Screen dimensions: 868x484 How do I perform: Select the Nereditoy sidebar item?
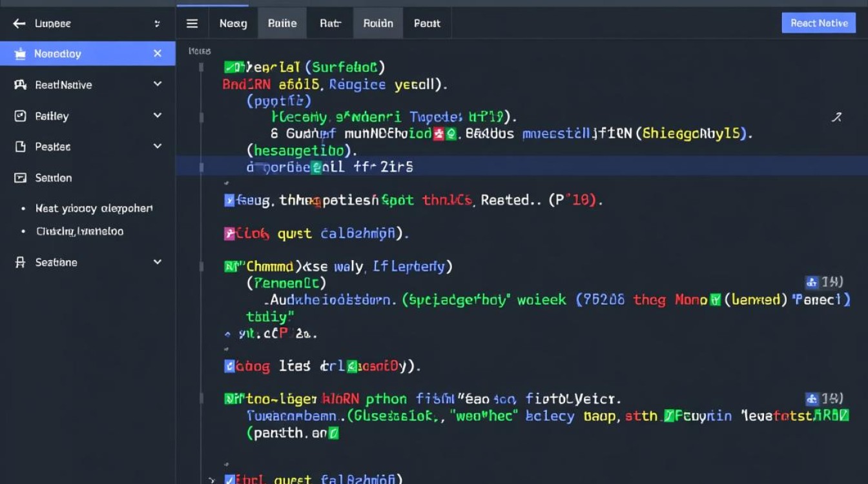click(x=88, y=54)
